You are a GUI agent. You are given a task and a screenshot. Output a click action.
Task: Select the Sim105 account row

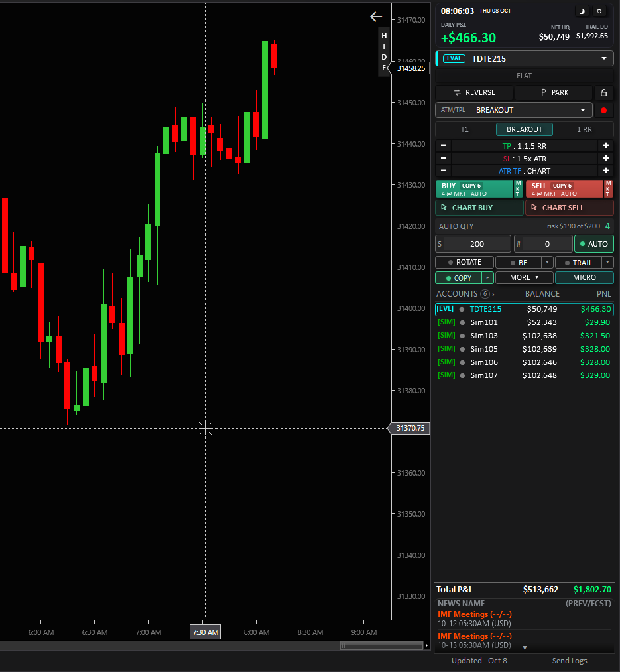click(524, 349)
